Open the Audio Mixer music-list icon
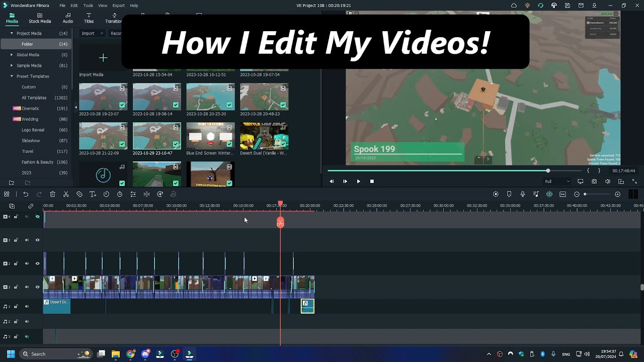644x362 pixels. click(536, 194)
